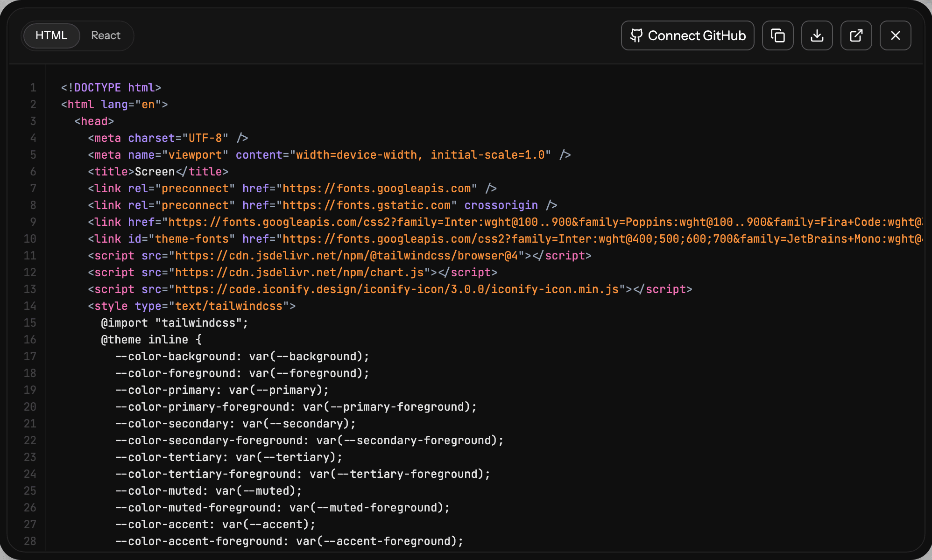Download the code file

click(817, 35)
